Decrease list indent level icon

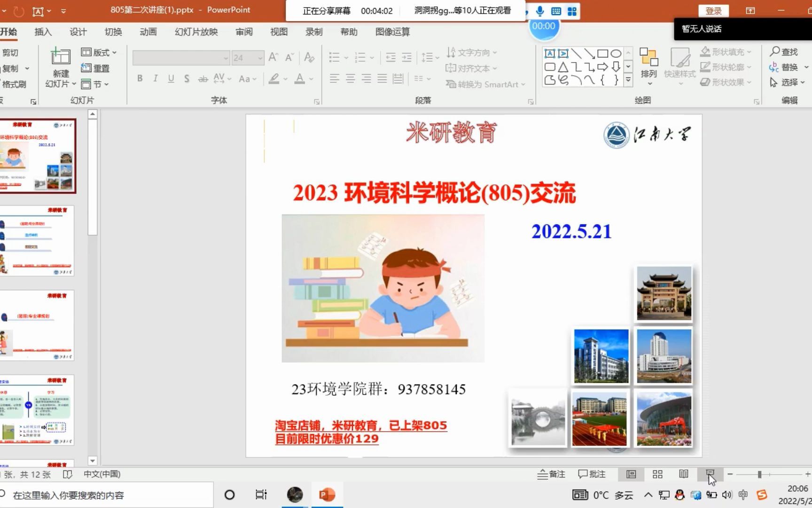point(390,57)
